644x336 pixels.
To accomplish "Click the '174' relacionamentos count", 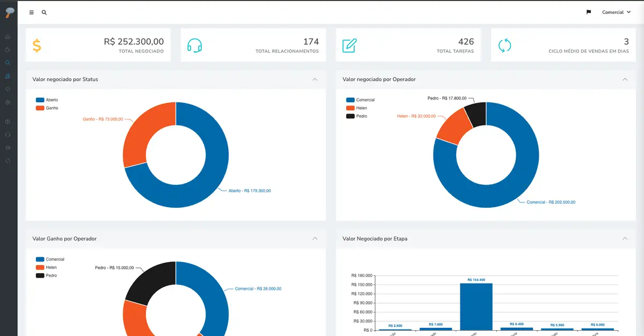I will 311,42.
